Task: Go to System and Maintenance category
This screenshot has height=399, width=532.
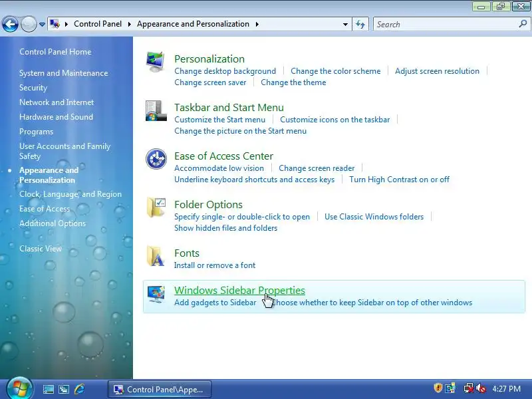Action: [63, 73]
